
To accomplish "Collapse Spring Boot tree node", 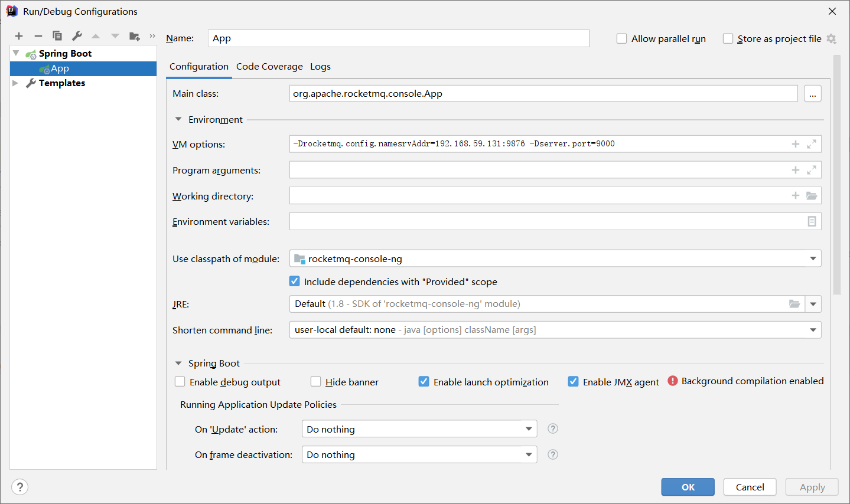I will coord(16,53).
